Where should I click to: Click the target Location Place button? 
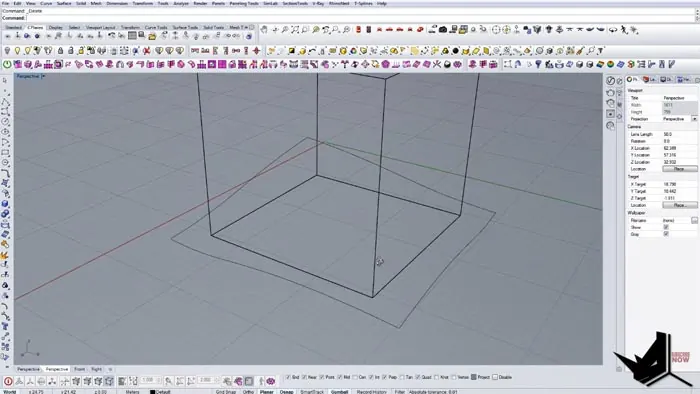coord(679,205)
